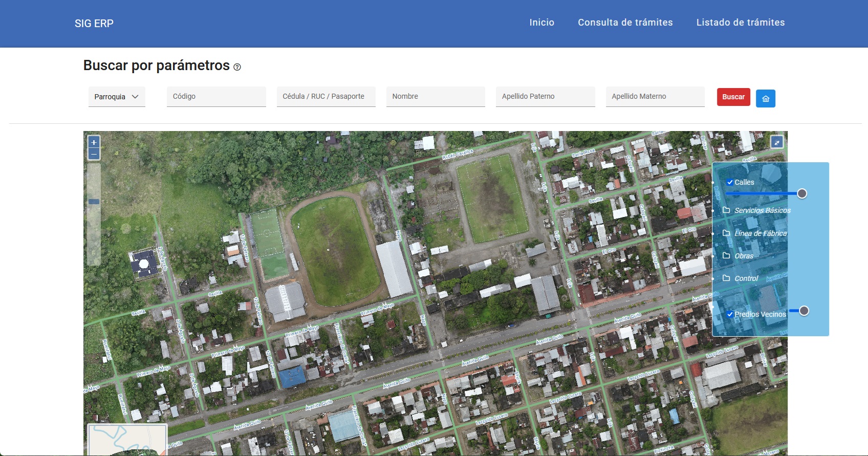868x456 pixels.
Task: Click the Obras folder icon
Action: point(726,255)
